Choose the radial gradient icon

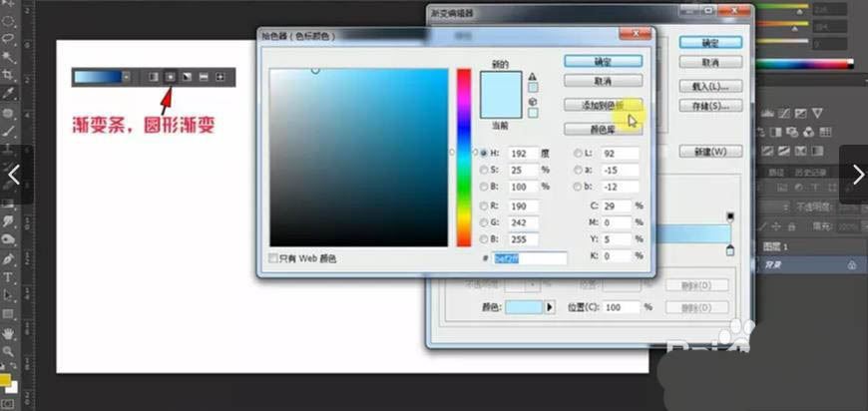coord(170,76)
